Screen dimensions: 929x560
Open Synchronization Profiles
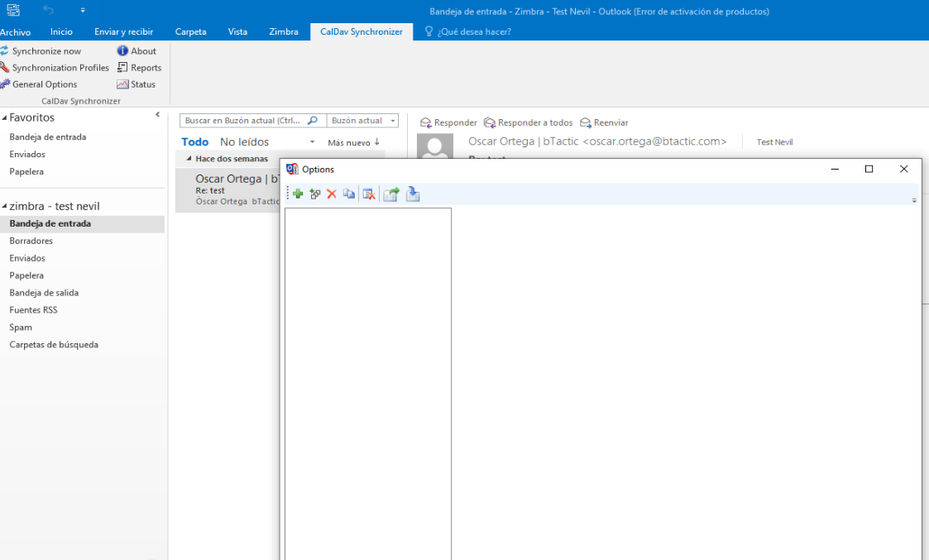click(x=55, y=68)
